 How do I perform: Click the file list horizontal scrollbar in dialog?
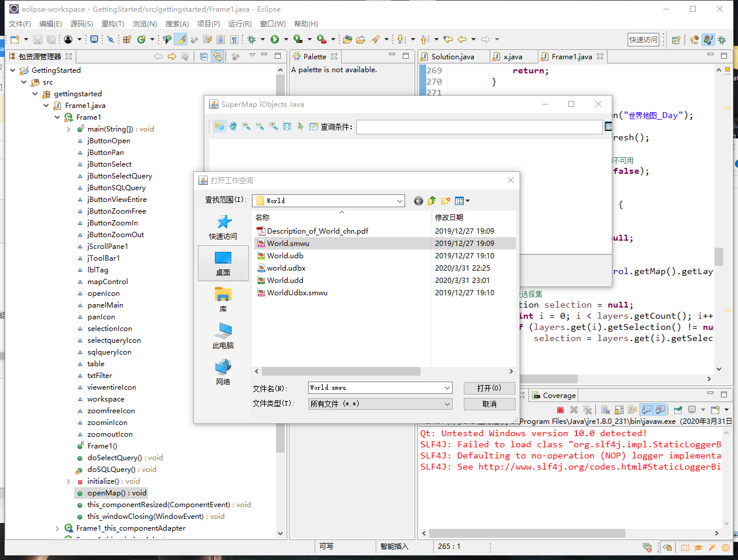(341, 371)
